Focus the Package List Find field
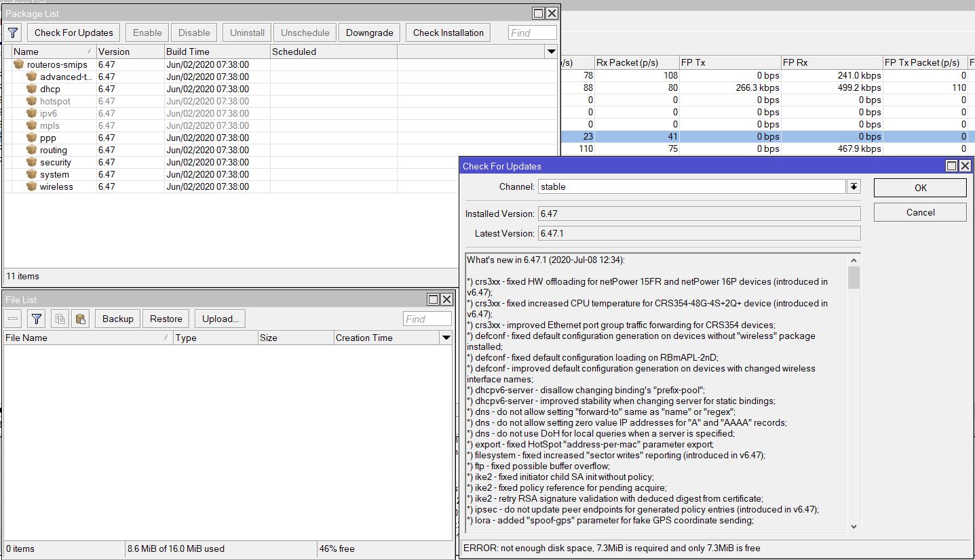 533,33
